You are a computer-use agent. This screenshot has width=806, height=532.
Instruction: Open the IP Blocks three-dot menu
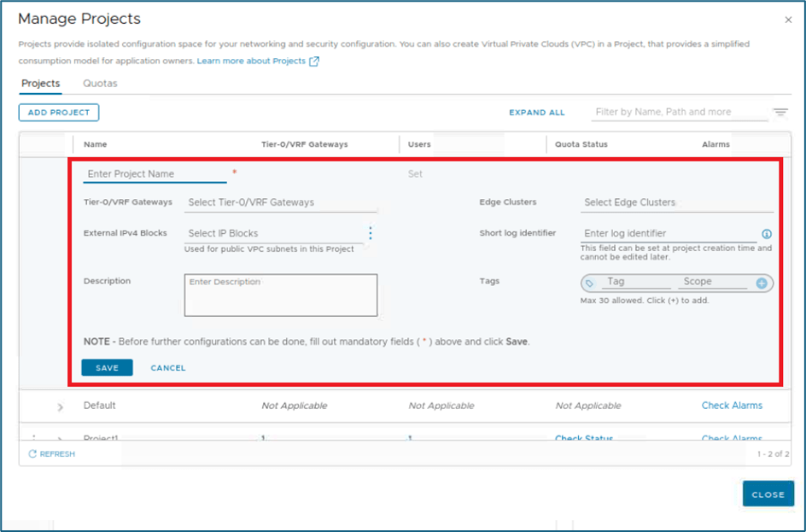370,233
